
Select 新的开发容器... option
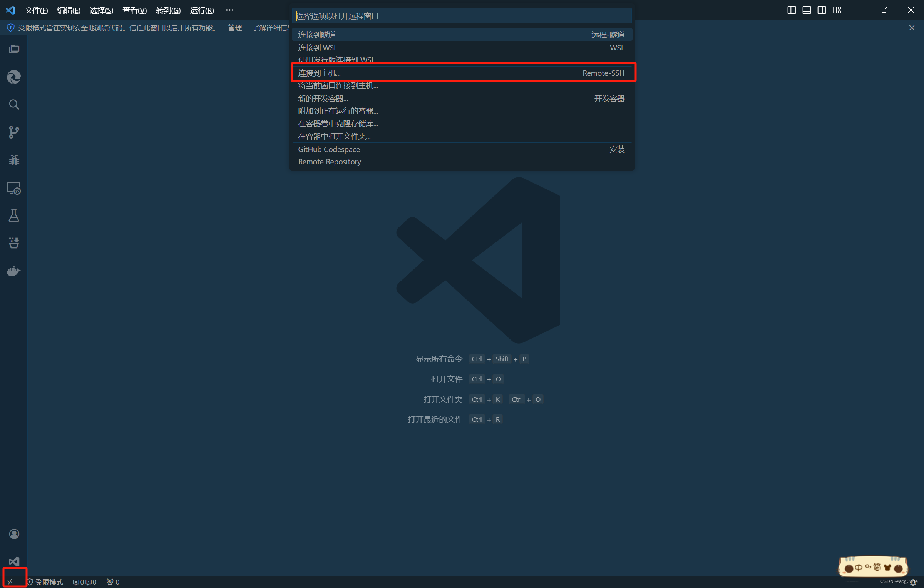462,99
